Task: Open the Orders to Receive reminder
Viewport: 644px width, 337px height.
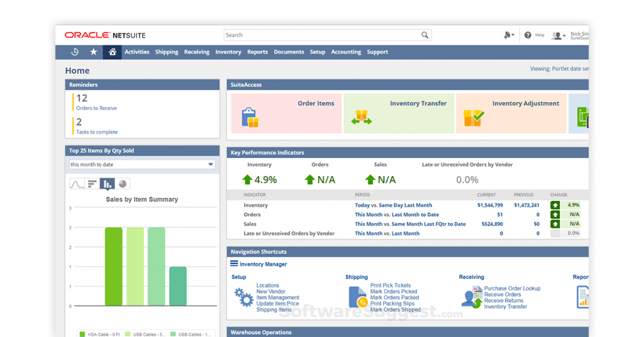Action: pyautogui.click(x=96, y=108)
